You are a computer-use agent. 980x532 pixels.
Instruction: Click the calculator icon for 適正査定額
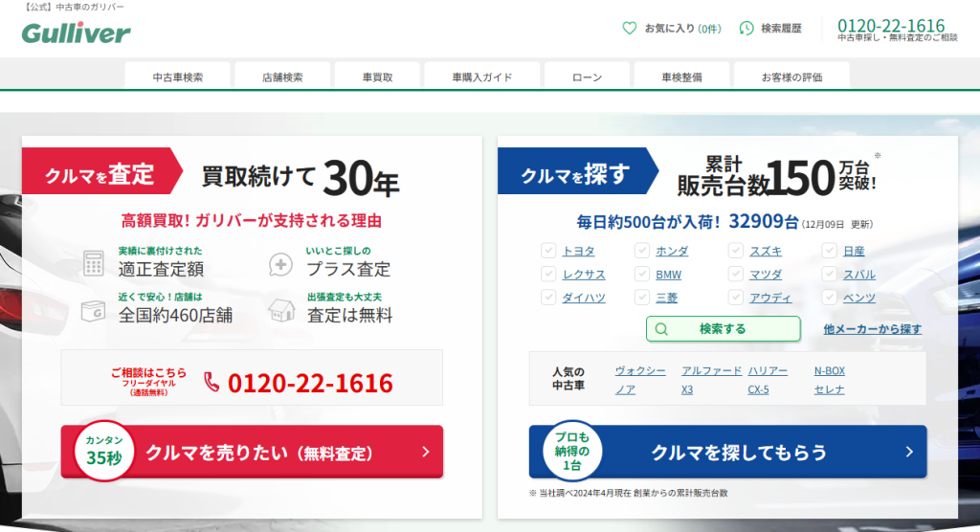pos(93,263)
